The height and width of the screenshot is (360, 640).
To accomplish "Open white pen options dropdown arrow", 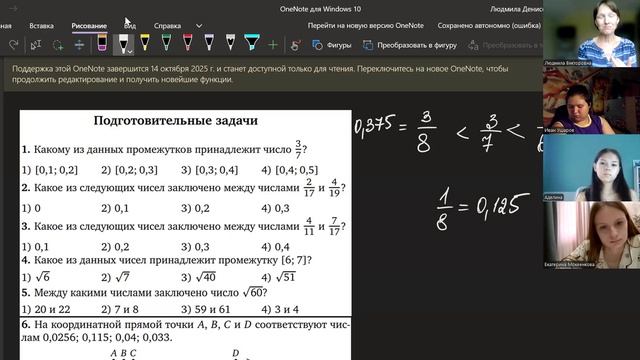I will pyautogui.click(x=130, y=52).
